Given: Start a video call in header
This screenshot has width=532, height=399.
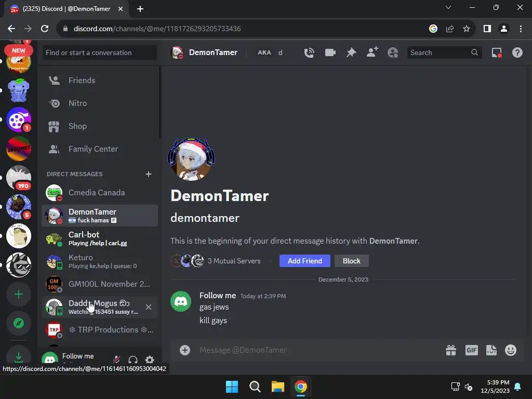Looking at the screenshot, I should (330, 52).
